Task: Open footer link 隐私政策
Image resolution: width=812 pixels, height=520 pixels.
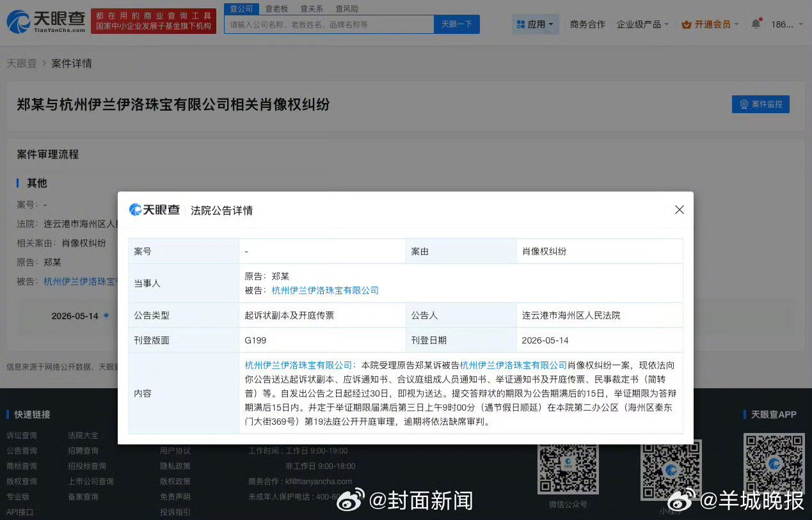Action: [x=175, y=466]
